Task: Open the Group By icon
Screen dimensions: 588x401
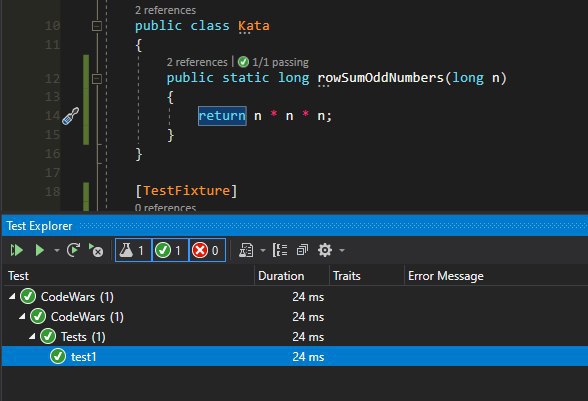Action: [280, 250]
